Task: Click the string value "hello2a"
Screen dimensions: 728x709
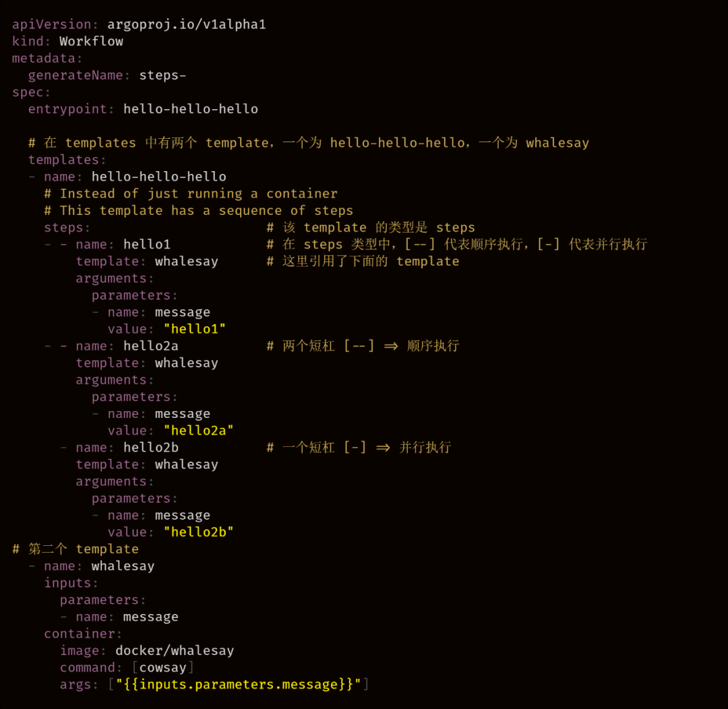Action: pyautogui.click(x=198, y=431)
